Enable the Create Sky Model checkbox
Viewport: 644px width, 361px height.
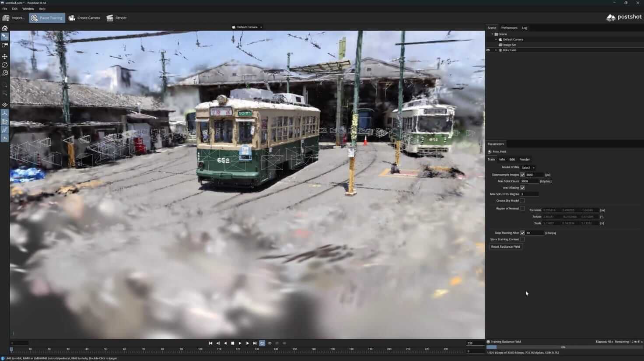[x=522, y=200]
